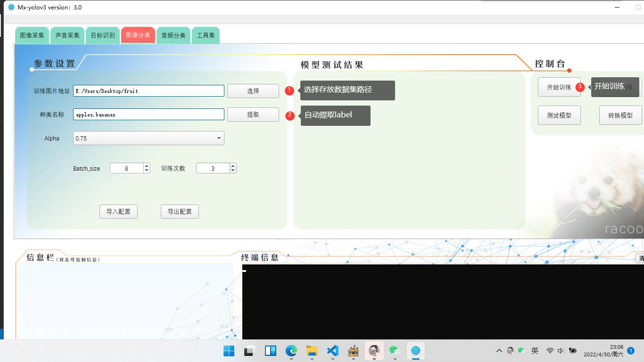
Task: Switch to the 音频分类 tab
Action: coord(173,35)
